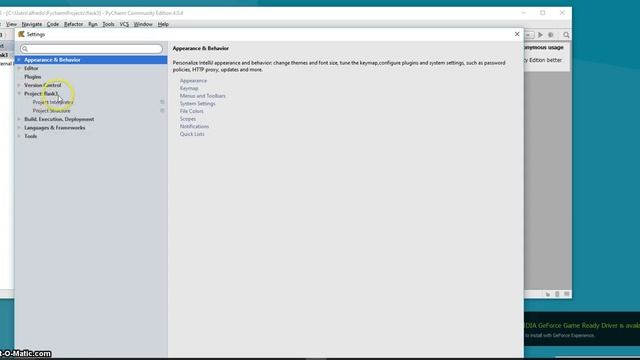Open the Tools menu in menu bar

click(x=108, y=24)
